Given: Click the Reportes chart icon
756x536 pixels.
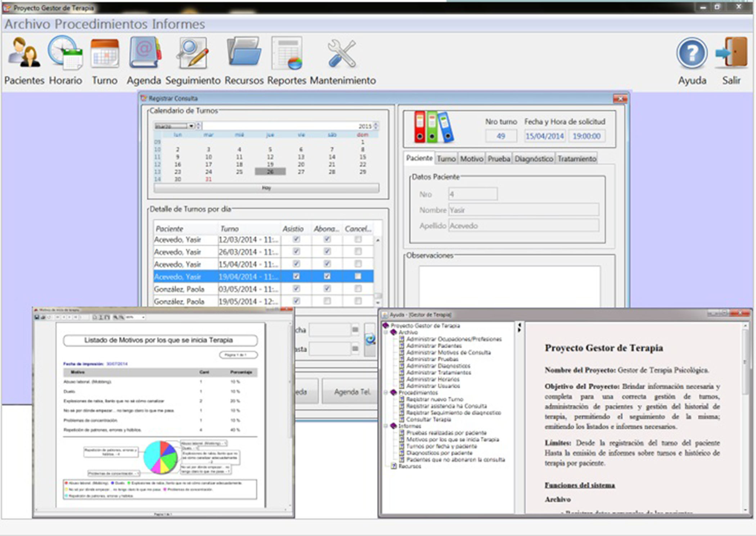Looking at the screenshot, I should point(287,53).
